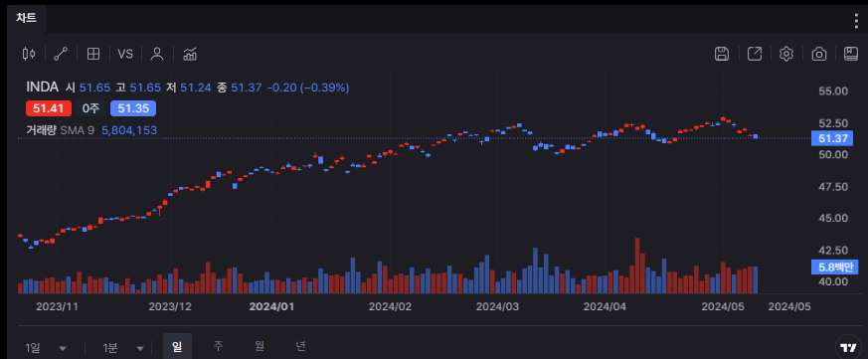
Task: Click the red 51.41 sell price button
Action: [x=48, y=108]
